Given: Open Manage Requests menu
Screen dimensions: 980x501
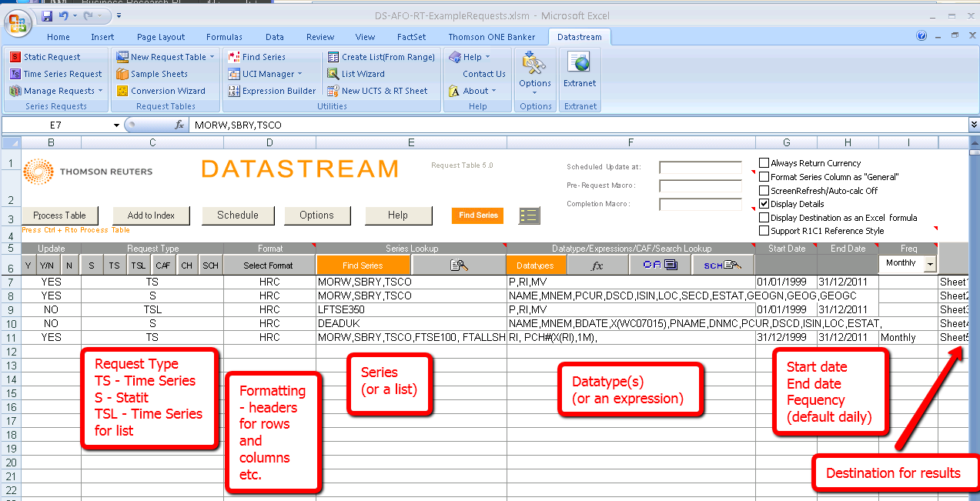Looking at the screenshot, I should pyautogui.click(x=55, y=91).
